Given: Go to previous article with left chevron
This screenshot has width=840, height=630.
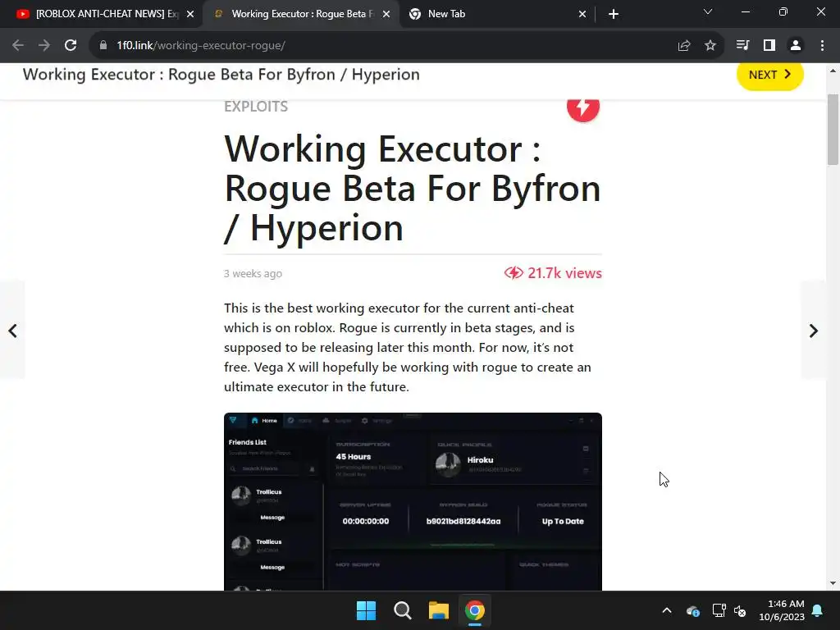Looking at the screenshot, I should [12, 331].
